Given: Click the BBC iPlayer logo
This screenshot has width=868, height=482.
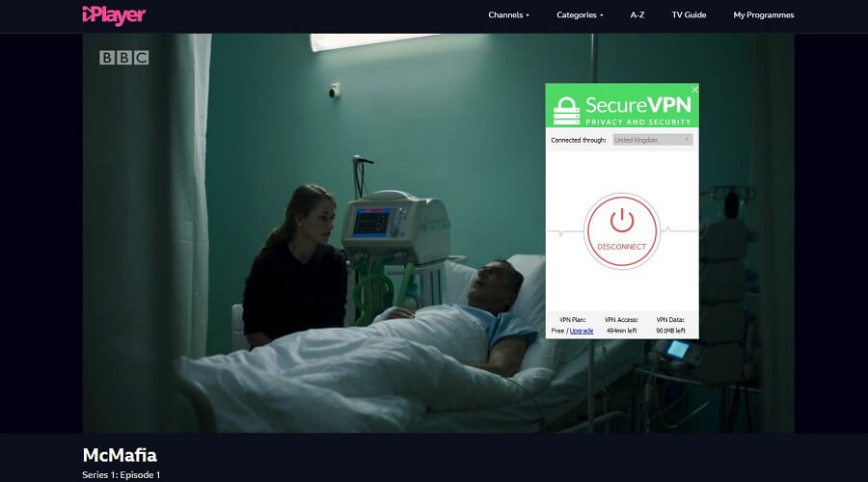Looking at the screenshot, I should pos(114,15).
